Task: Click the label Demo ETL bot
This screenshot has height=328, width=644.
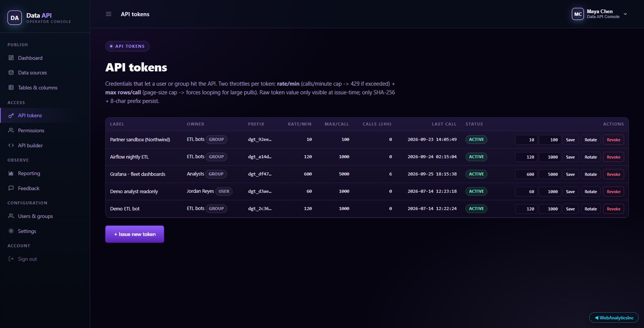Action: pyautogui.click(x=125, y=209)
